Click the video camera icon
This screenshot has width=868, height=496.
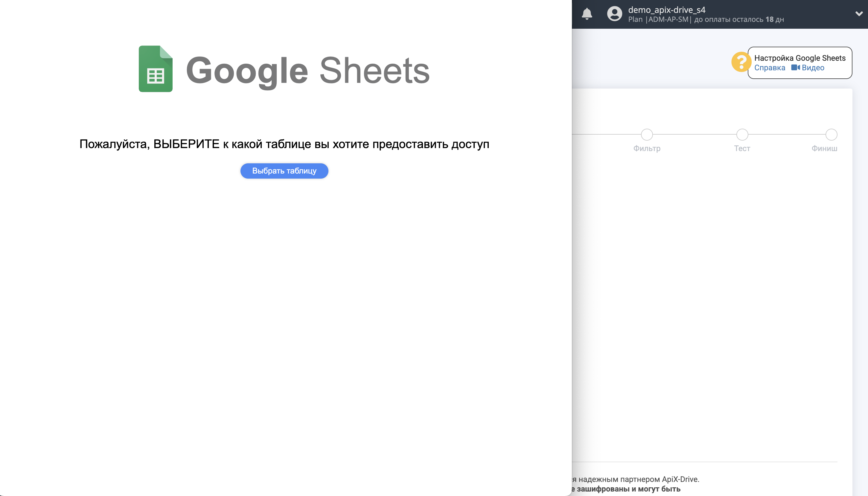[795, 67]
